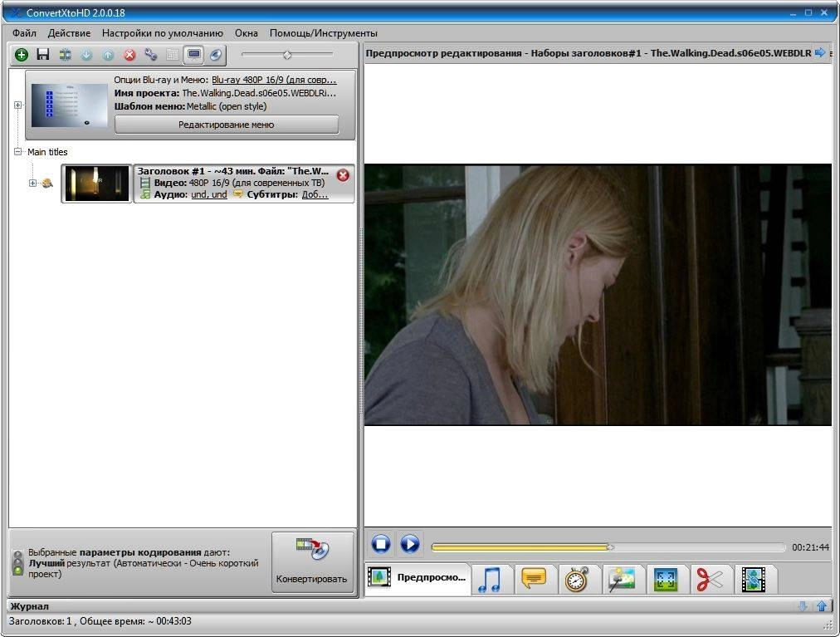Viewport: 840px width, 637px height.
Task: Click the red remove icon in the toolbar
Action: point(129,54)
